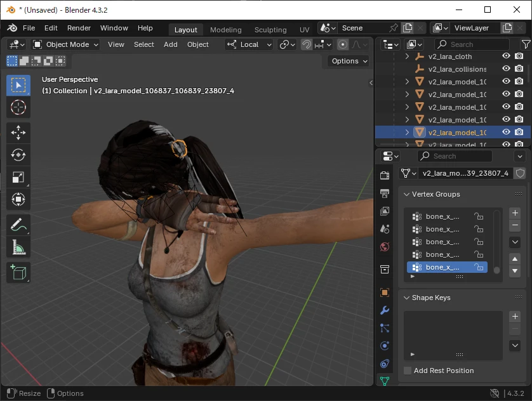Click the properties Search field
The width and height of the screenshot is (532, 401).
pyautogui.click(x=455, y=156)
